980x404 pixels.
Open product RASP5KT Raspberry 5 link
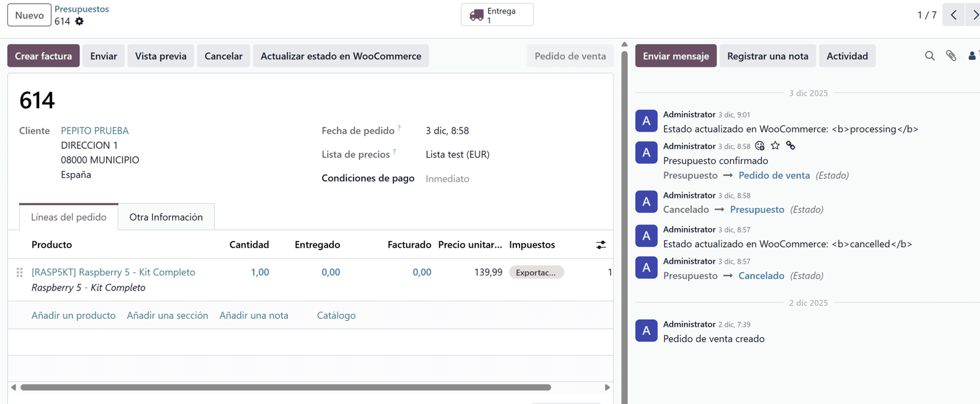click(113, 272)
